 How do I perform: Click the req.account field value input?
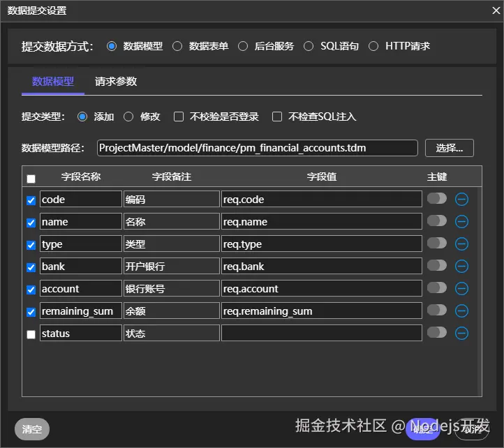pos(322,289)
